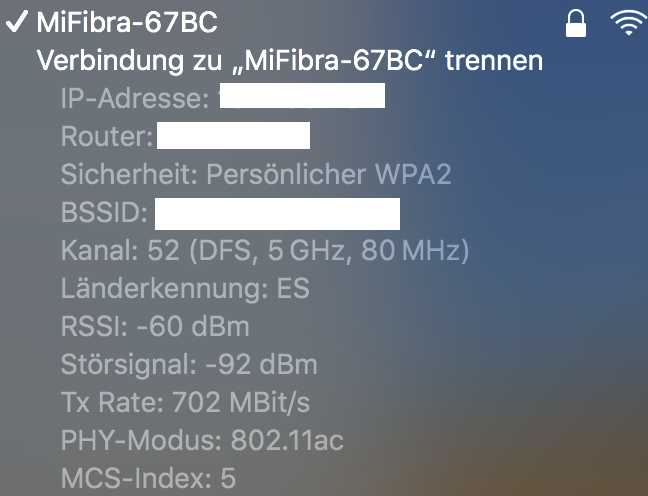Click the 'Router:' label
The height and width of the screenshot is (496, 648).
click(107, 136)
